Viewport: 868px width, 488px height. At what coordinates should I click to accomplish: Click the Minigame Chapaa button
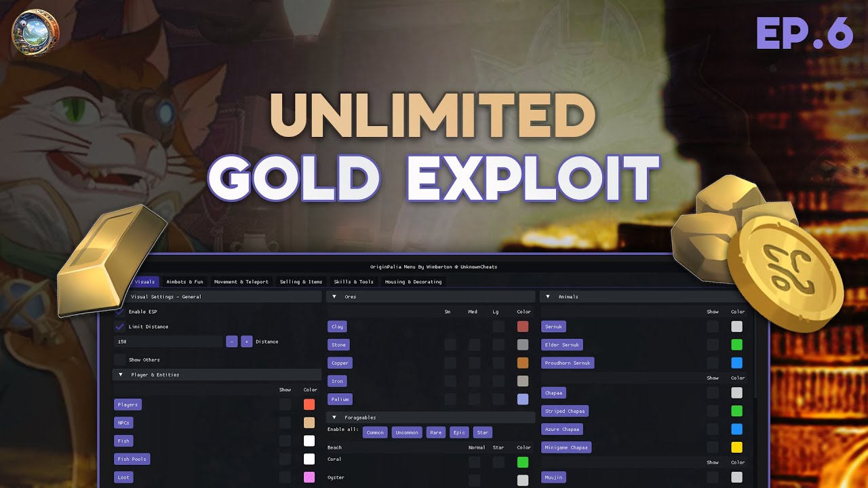point(566,447)
